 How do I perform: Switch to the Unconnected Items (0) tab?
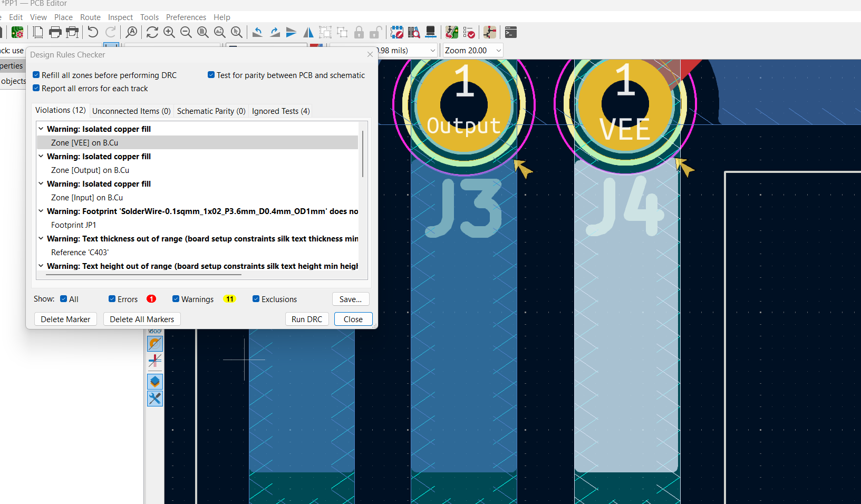(131, 111)
